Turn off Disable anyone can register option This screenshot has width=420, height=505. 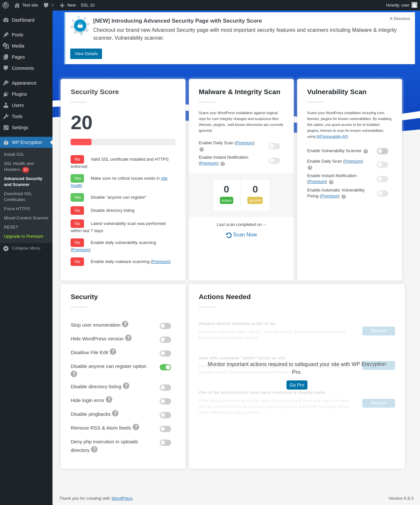click(165, 367)
